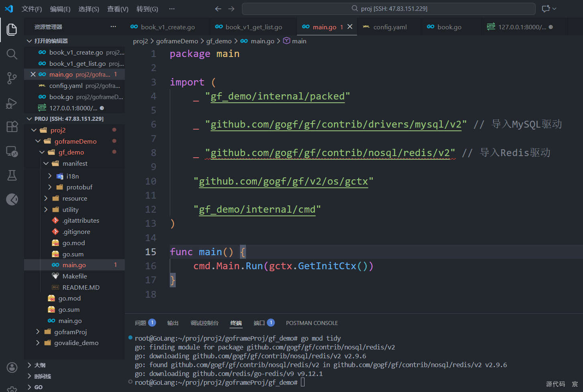Expand the 大纲 outline section

(29, 365)
